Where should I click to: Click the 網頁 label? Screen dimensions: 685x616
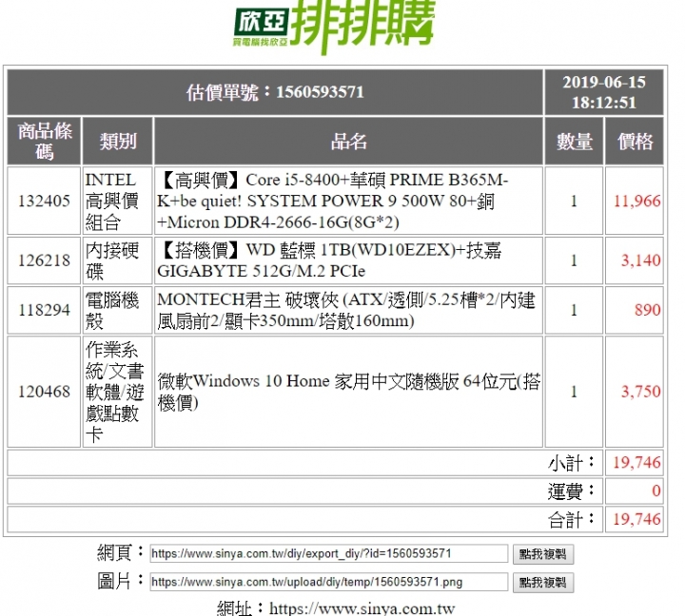click(x=120, y=552)
